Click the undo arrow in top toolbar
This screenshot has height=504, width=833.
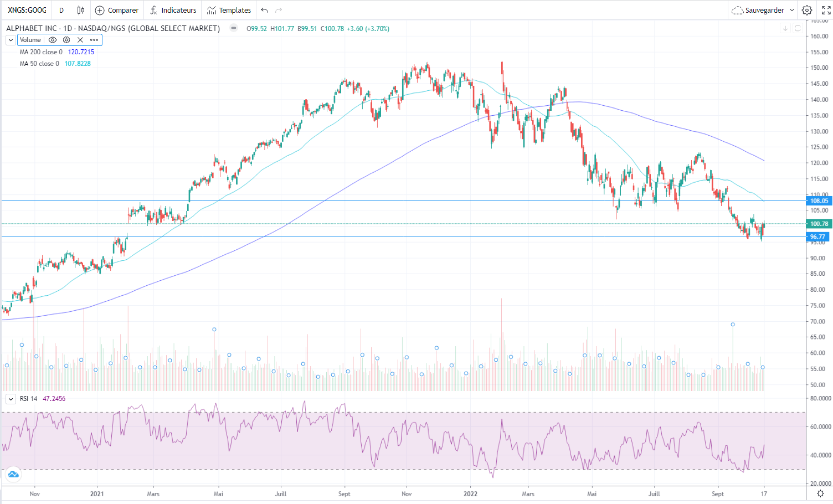(265, 10)
